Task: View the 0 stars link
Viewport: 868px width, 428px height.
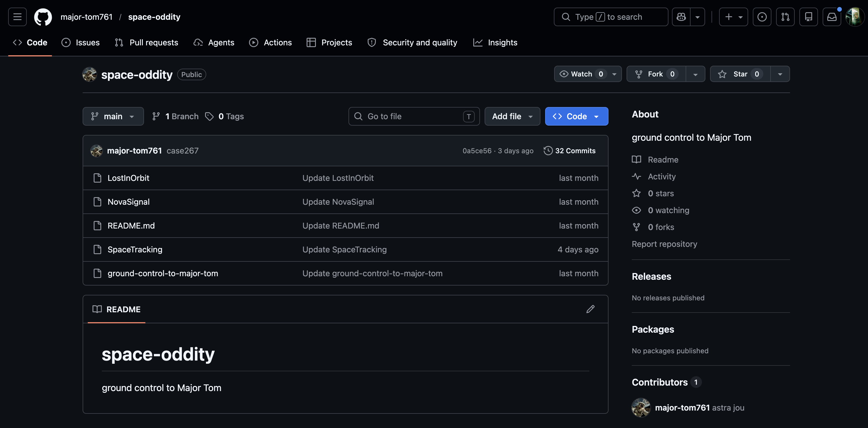Action: tap(653, 193)
